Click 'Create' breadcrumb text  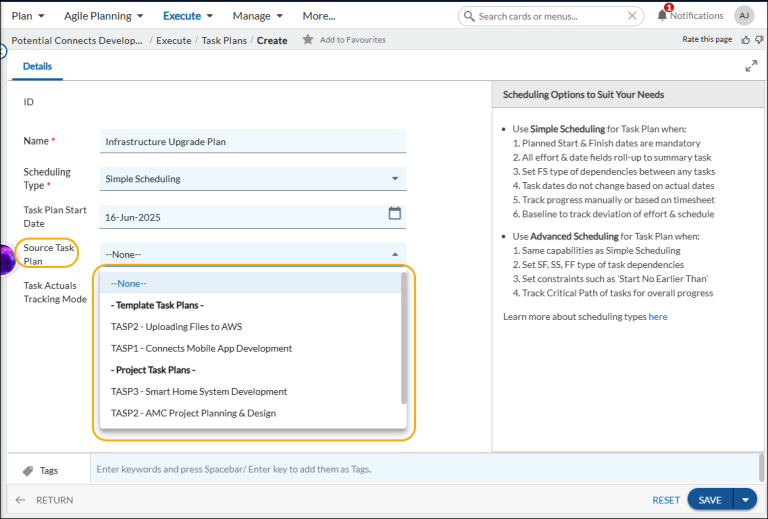tap(272, 40)
